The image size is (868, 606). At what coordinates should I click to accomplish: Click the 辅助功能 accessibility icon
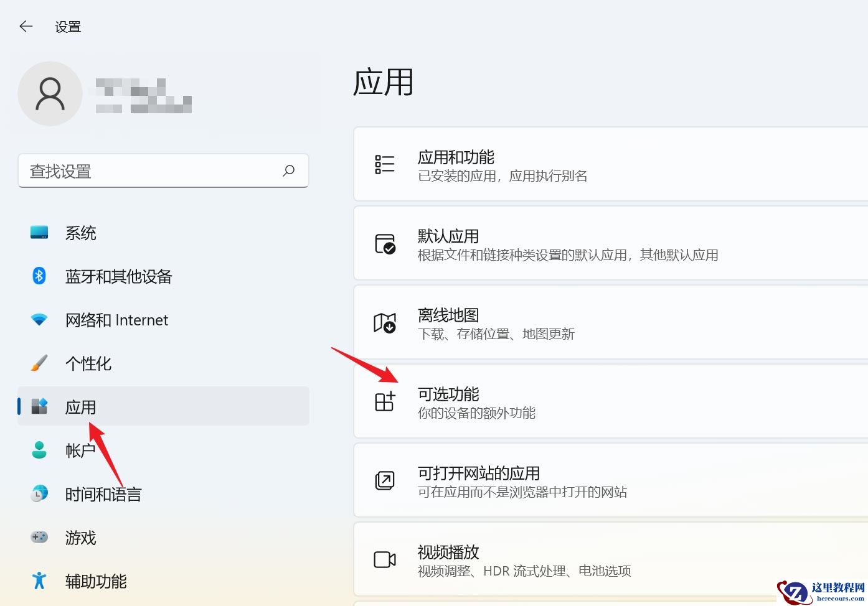(x=39, y=580)
